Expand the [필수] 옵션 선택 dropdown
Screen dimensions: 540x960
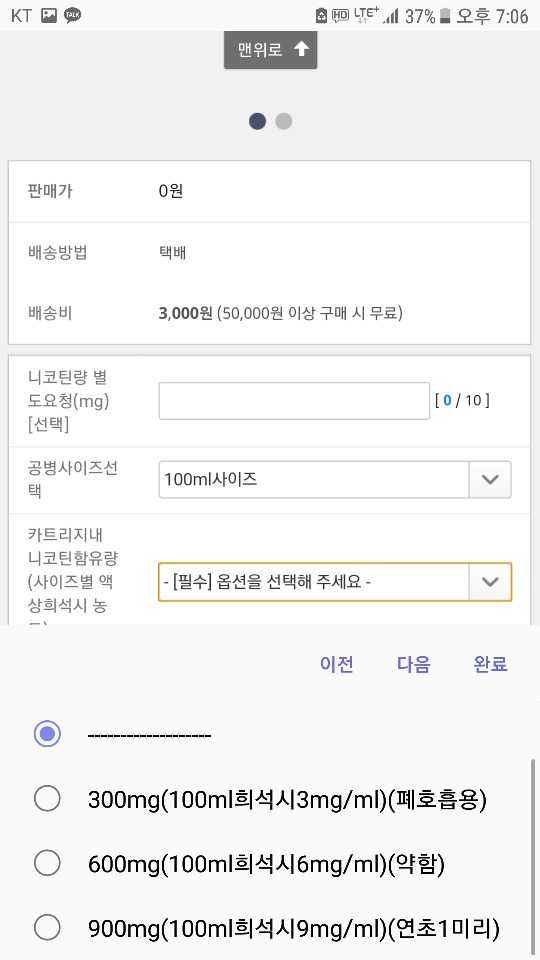coord(335,582)
